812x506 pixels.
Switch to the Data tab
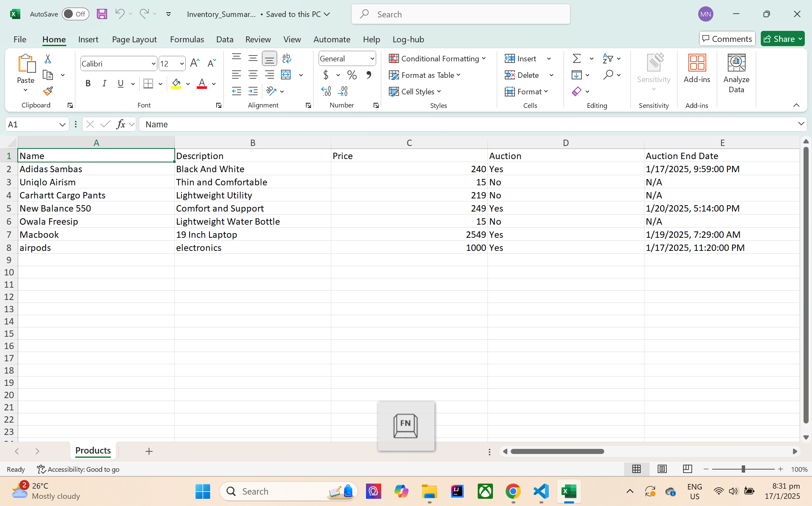click(225, 39)
